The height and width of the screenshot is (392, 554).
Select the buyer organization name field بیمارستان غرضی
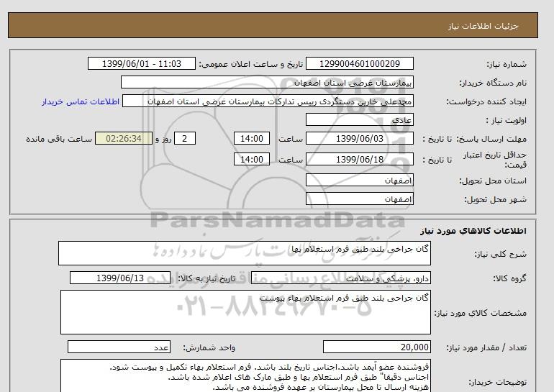click(x=267, y=82)
